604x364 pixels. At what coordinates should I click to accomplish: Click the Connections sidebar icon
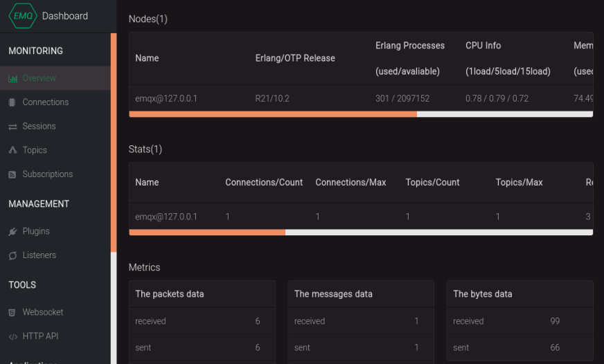pos(12,102)
